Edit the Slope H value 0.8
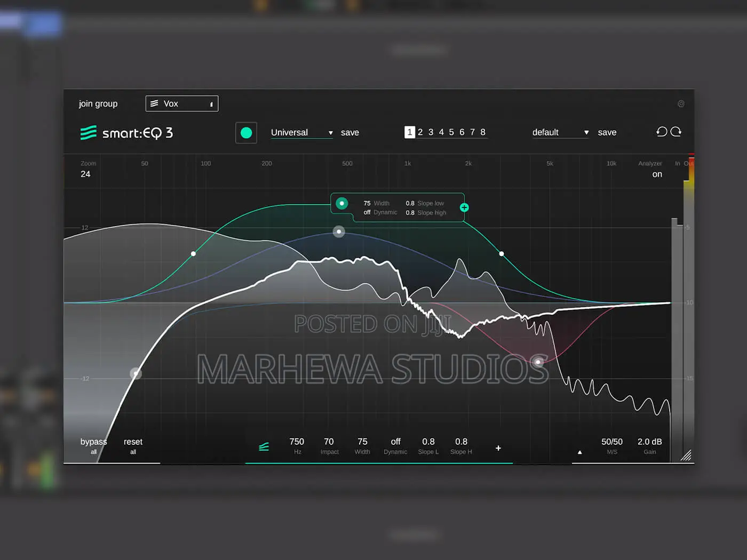Image resolution: width=747 pixels, height=560 pixels. (x=461, y=442)
